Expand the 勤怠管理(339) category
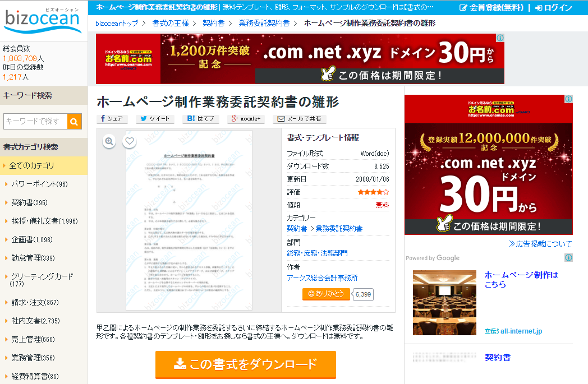The image size is (588, 384). pyautogui.click(x=33, y=258)
